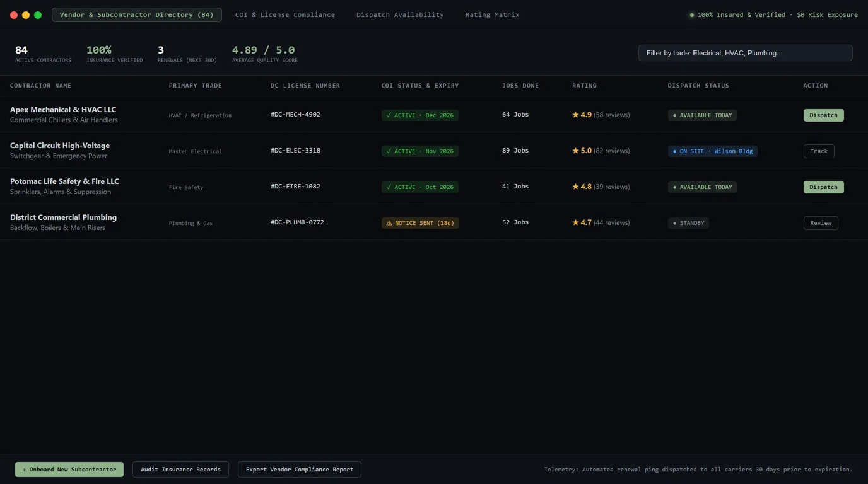Click license number #DC-MECH-4902

pyautogui.click(x=295, y=115)
